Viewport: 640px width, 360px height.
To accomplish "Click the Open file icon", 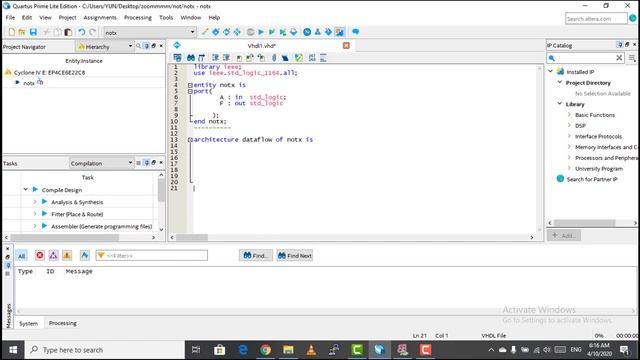I will tap(22, 32).
